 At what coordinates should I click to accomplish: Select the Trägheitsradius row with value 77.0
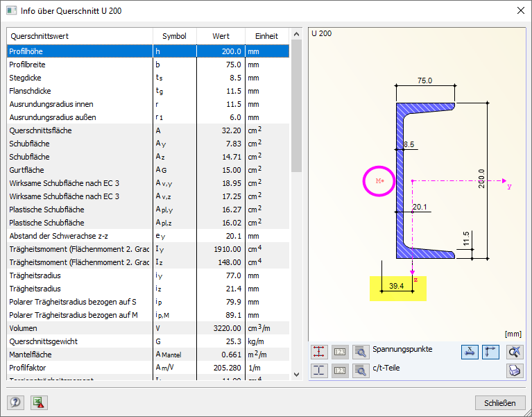[x=148, y=275]
